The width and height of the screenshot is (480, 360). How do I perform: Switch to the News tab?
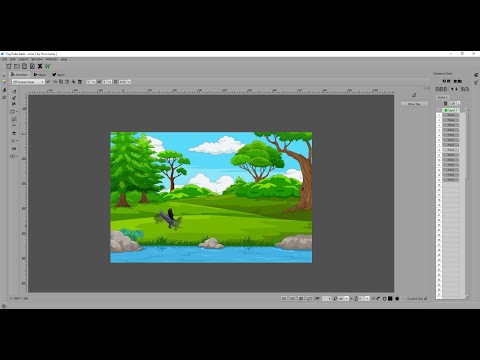[58, 74]
